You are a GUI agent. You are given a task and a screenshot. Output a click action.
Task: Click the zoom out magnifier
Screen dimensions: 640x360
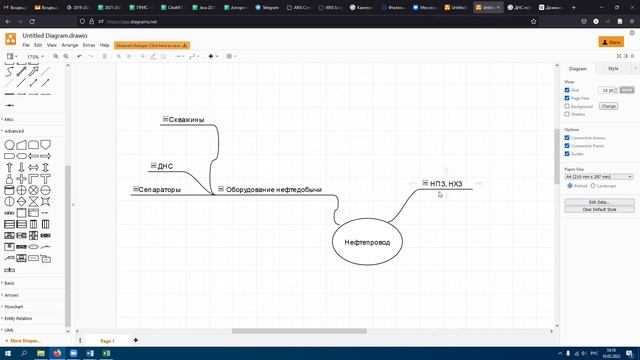pyautogui.click(x=66, y=56)
